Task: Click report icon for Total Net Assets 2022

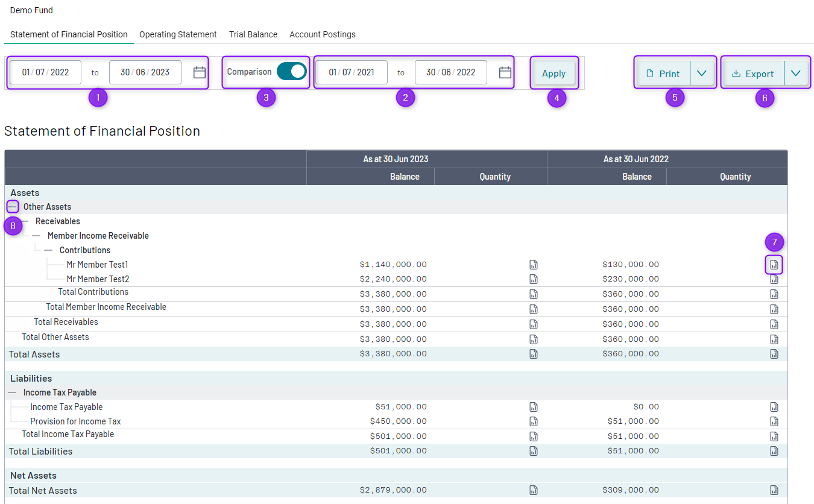Action: pos(774,490)
